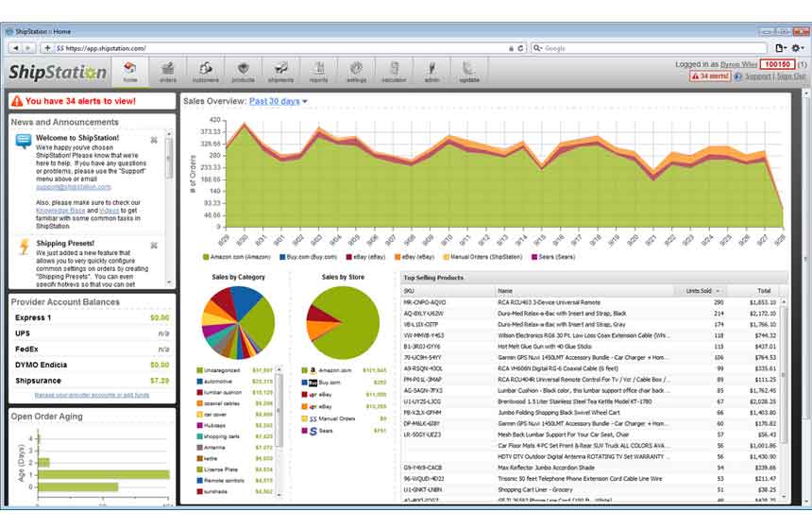812x529 pixels.
Task: Click the Google search field
Action: [x=649, y=48]
